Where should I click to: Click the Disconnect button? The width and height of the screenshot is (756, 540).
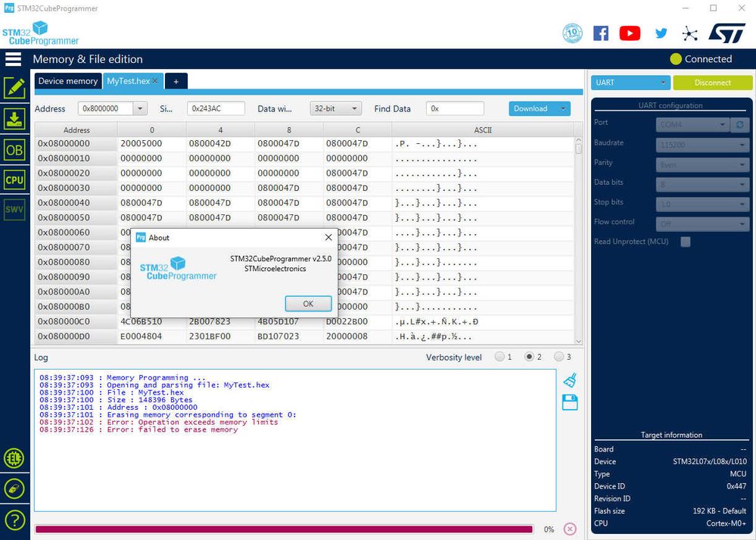[712, 83]
